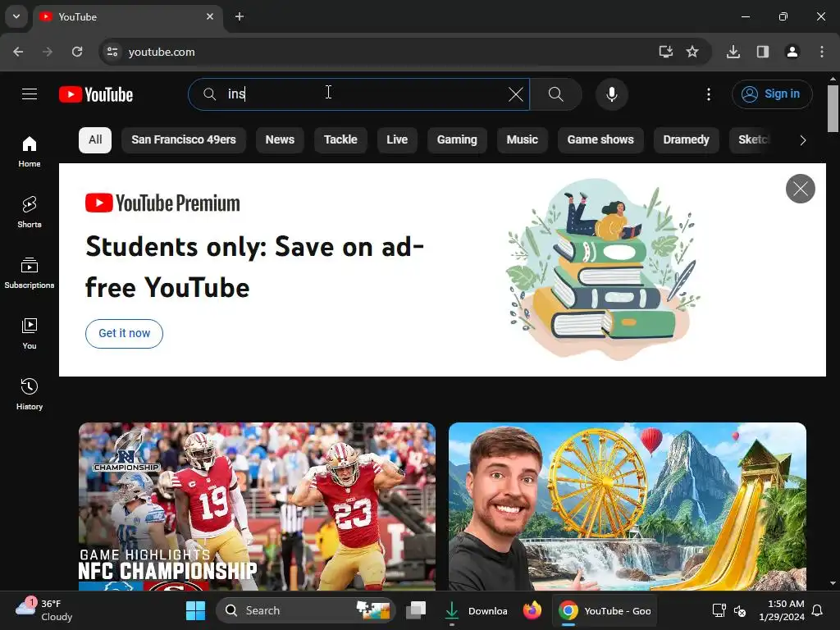Viewport: 840px width, 630px height.
Task: Reload the page
Action: tap(77, 52)
